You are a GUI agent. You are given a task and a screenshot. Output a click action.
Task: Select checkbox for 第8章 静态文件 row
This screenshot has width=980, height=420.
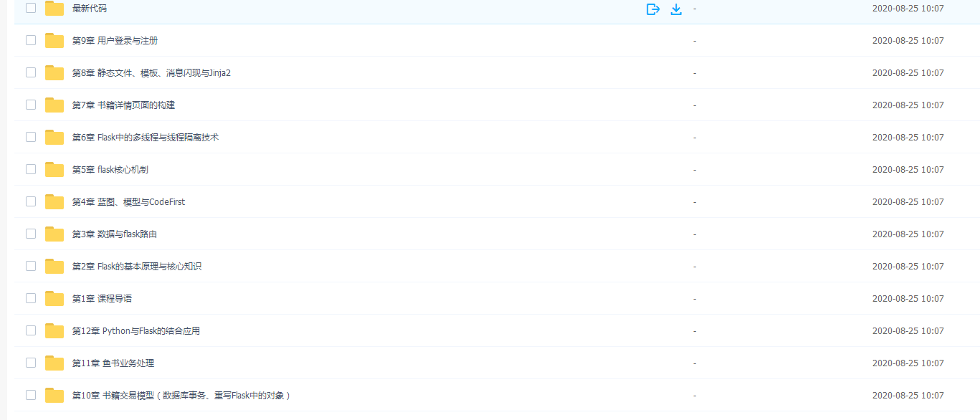click(31, 72)
